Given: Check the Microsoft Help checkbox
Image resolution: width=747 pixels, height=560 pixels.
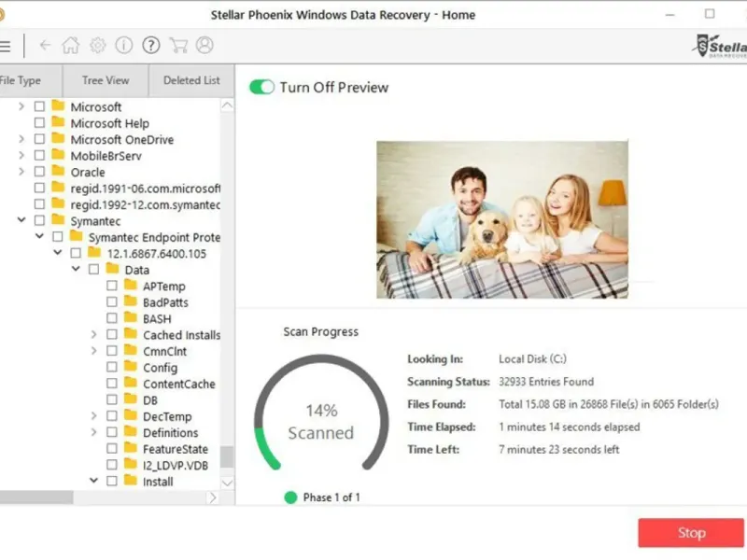Looking at the screenshot, I should point(39,123).
